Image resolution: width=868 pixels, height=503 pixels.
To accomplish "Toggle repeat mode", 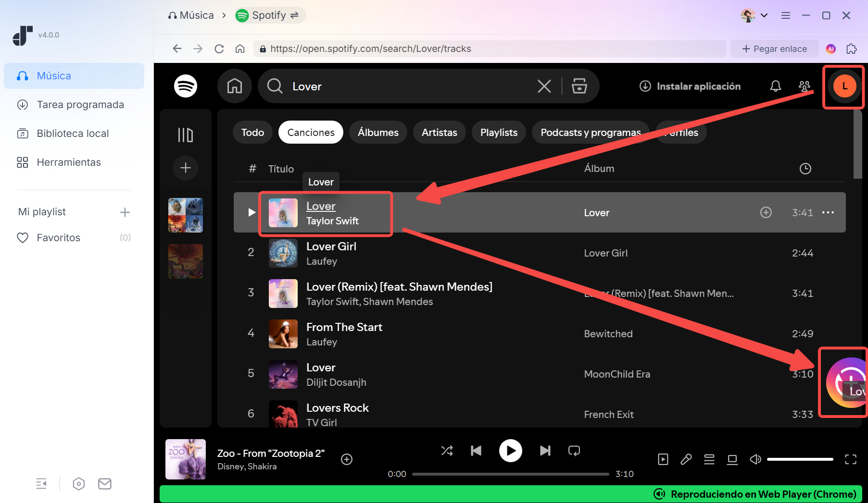I will tap(574, 451).
